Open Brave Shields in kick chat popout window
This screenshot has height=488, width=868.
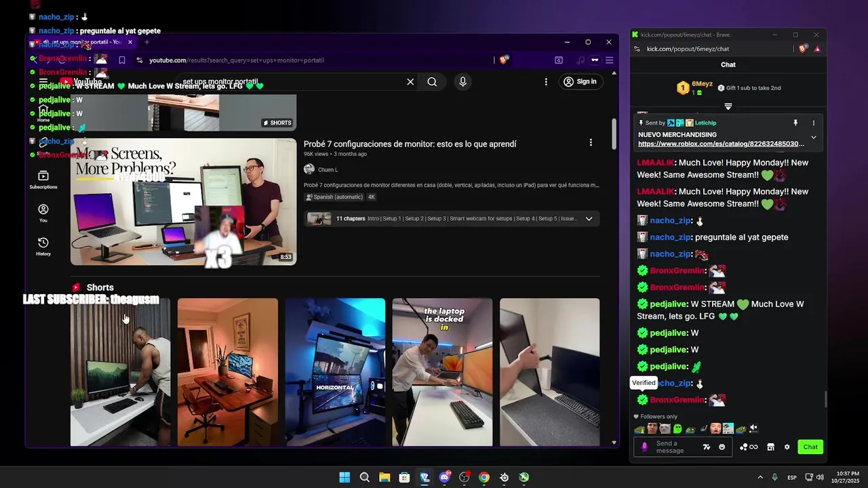pos(803,49)
